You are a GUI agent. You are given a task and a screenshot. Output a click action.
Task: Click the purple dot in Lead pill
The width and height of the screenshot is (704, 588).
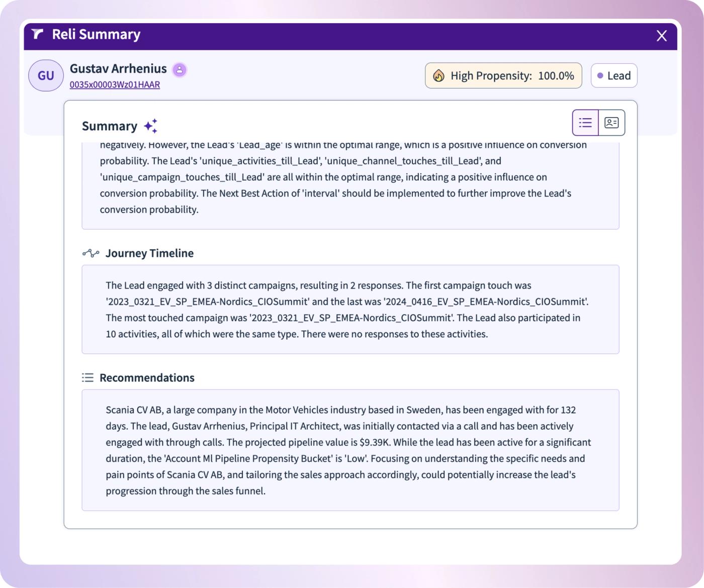point(600,76)
